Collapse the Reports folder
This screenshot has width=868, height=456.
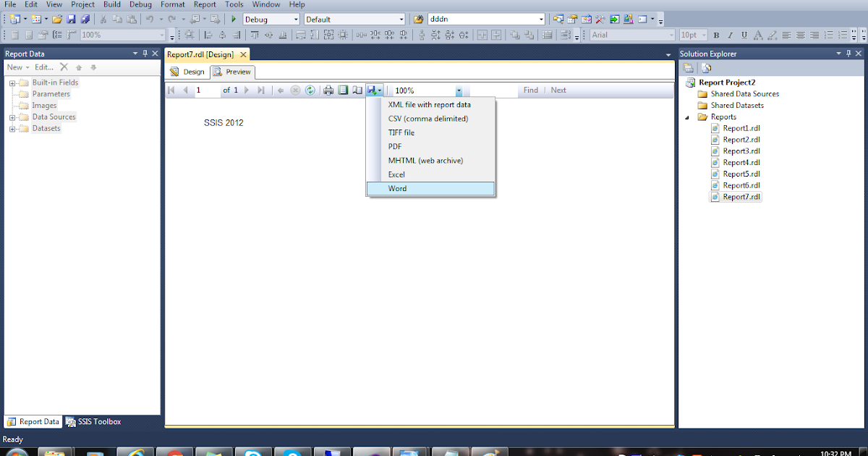coord(687,117)
